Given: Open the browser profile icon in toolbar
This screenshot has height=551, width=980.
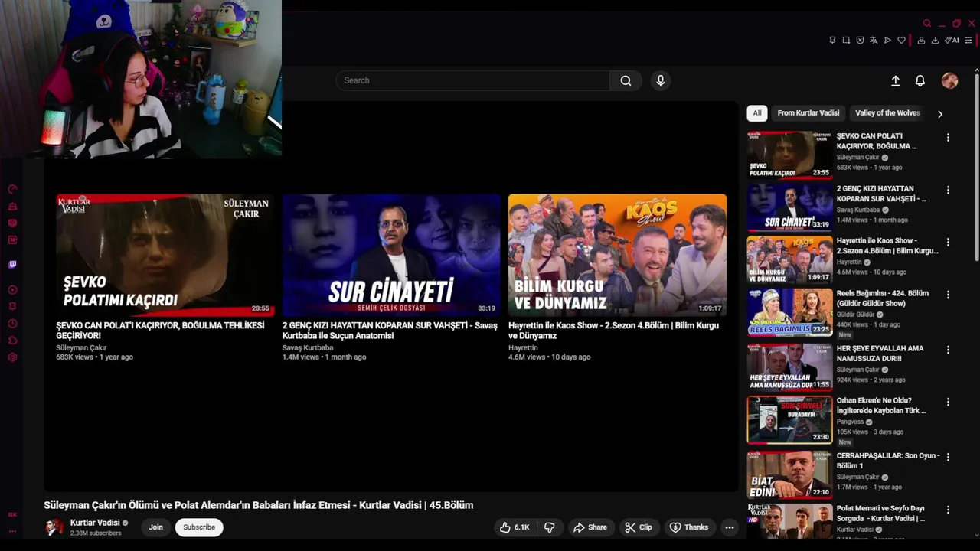Looking at the screenshot, I should (x=921, y=41).
